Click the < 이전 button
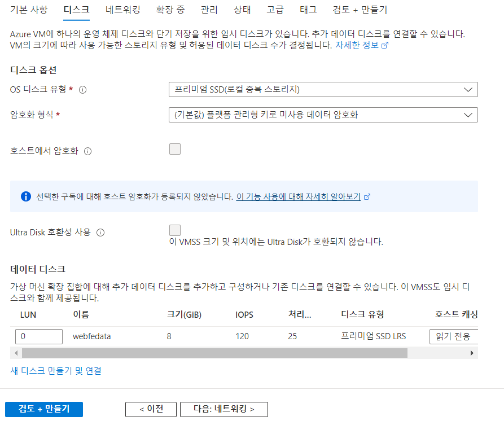Viewport: 504px width, 425px height. pyautogui.click(x=151, y=409)
